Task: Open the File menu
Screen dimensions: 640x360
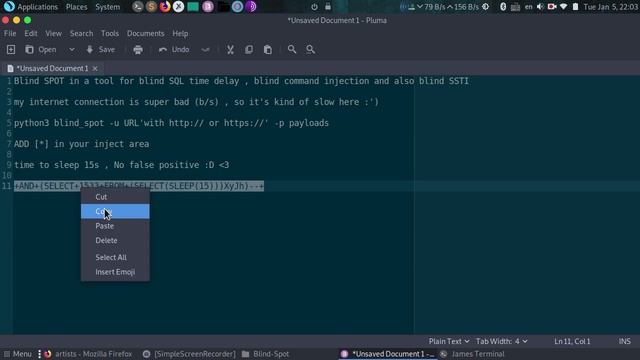Action: tap(10, 33)
